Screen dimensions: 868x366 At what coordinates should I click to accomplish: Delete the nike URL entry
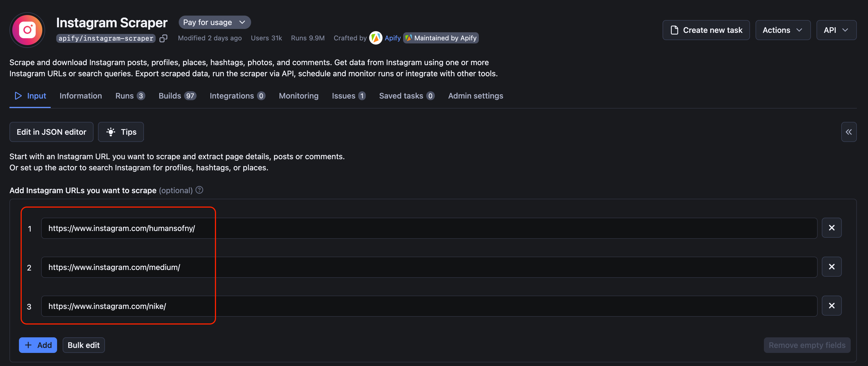(x=831, y=306)
